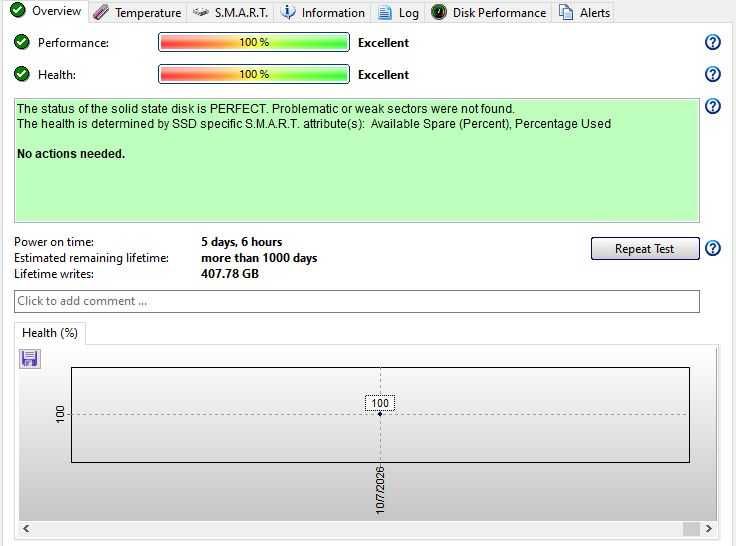Click the S.M.A.R.T. tab icon
Screen dimensions: 736x546
200,13
